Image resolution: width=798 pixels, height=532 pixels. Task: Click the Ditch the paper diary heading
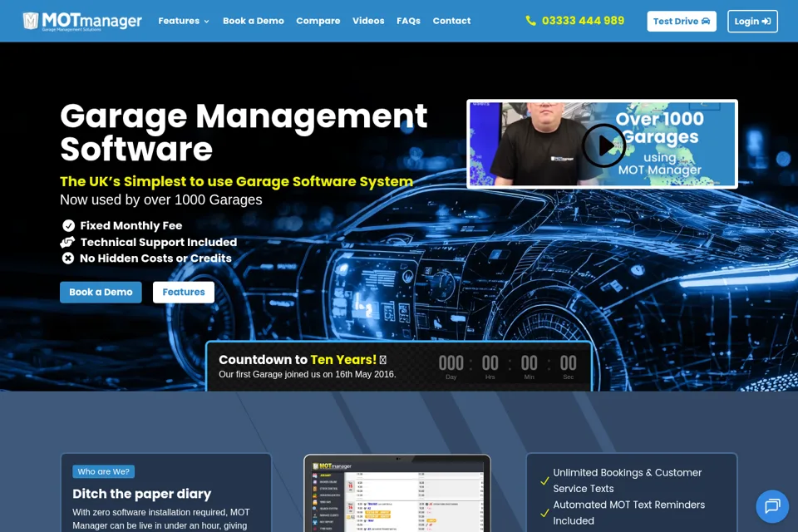(141, 494)
